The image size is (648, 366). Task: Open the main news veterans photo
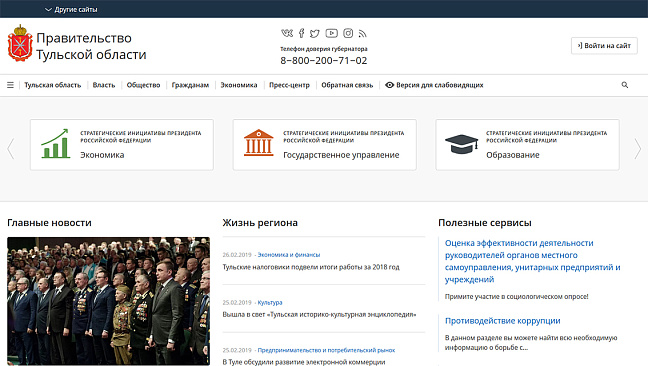click(108, 301)
